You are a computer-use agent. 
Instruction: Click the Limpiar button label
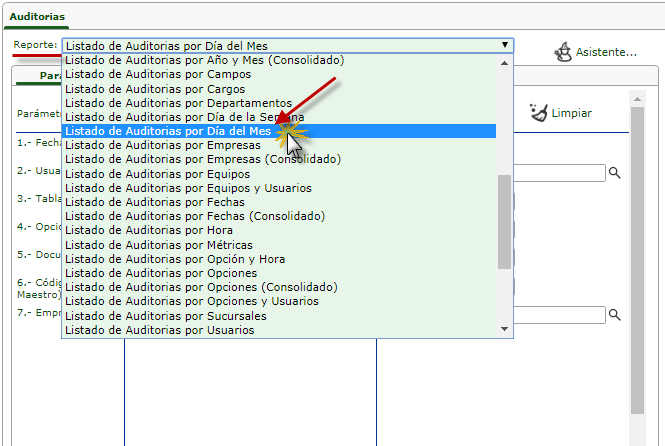(571, 113)
